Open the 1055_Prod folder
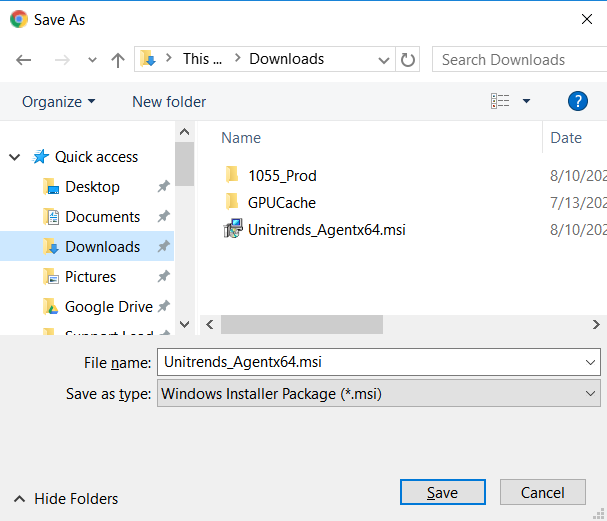 (x=282, y=176)
